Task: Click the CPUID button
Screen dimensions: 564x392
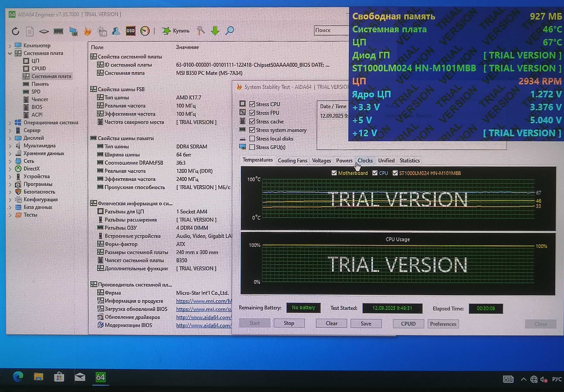Action: [x=408, y=324]
